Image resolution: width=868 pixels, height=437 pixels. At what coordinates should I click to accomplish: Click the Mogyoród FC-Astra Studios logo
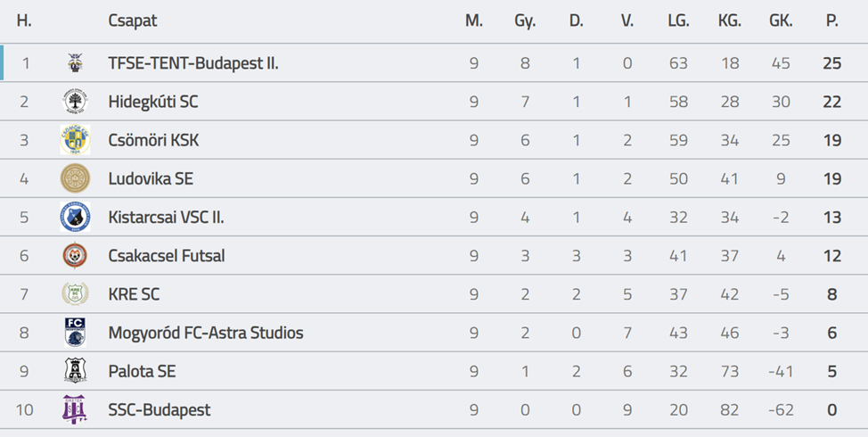pyautogui.click(x=75, y=333)
